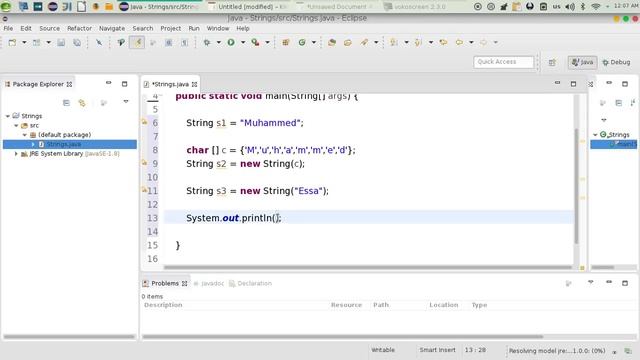Open the Project menu
Viewport: 640px width, 360px height.
click(171, 29)
